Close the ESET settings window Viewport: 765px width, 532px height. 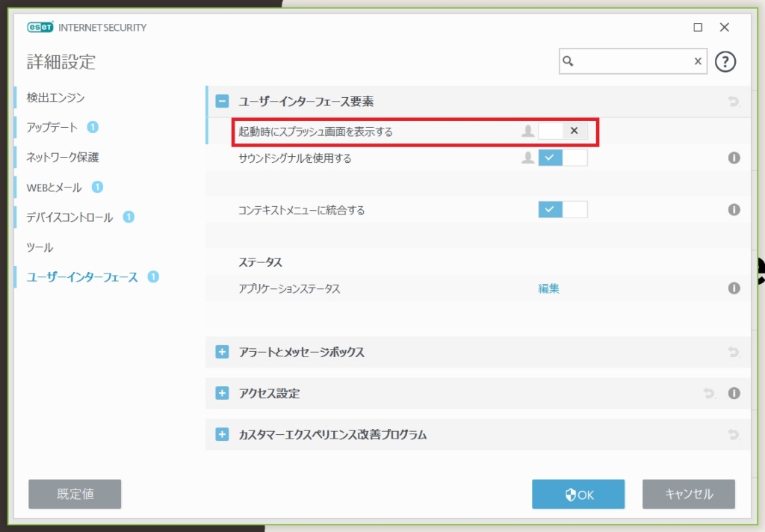[725, 28]
